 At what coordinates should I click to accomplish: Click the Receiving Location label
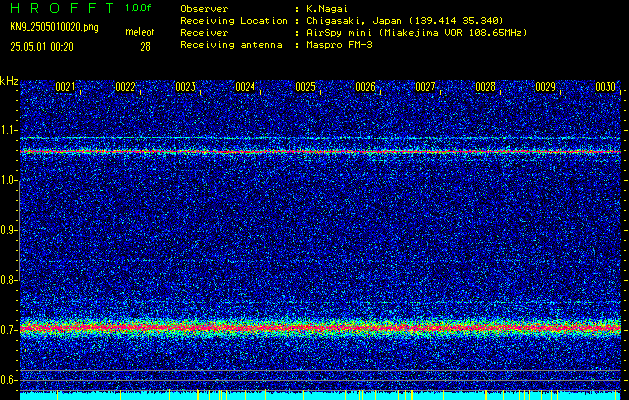(234, 21)
